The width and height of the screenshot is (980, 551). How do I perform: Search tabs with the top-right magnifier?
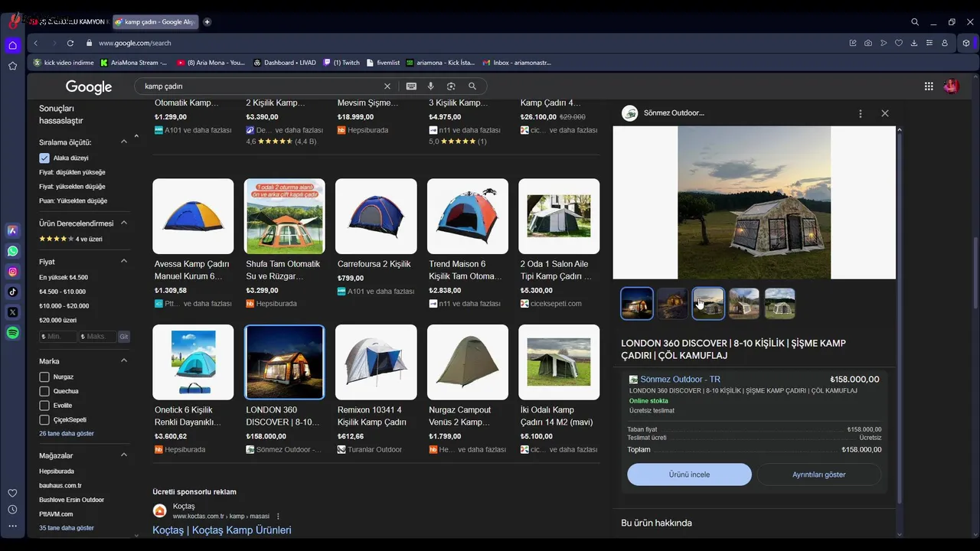click(915, 22)
